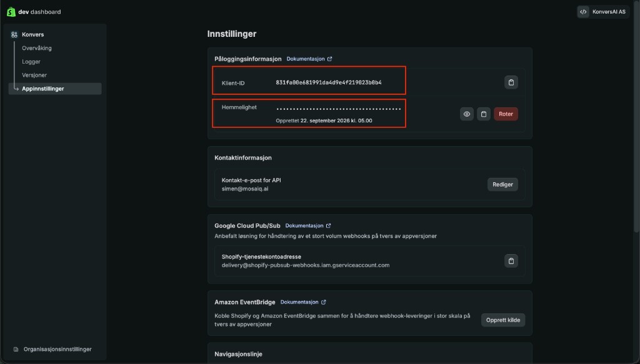Click external-link icon beside the Påloggingsinformasjon Dokumentasjon link
Viewport: 640px width, 364px height.
click(x=330, y=59)
